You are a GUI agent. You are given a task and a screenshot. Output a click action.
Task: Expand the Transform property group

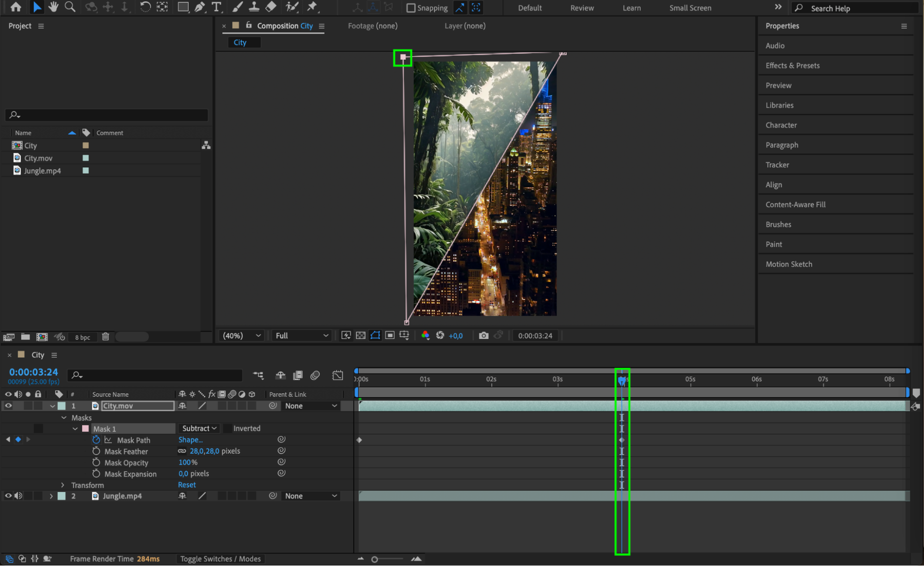[63, 485]
